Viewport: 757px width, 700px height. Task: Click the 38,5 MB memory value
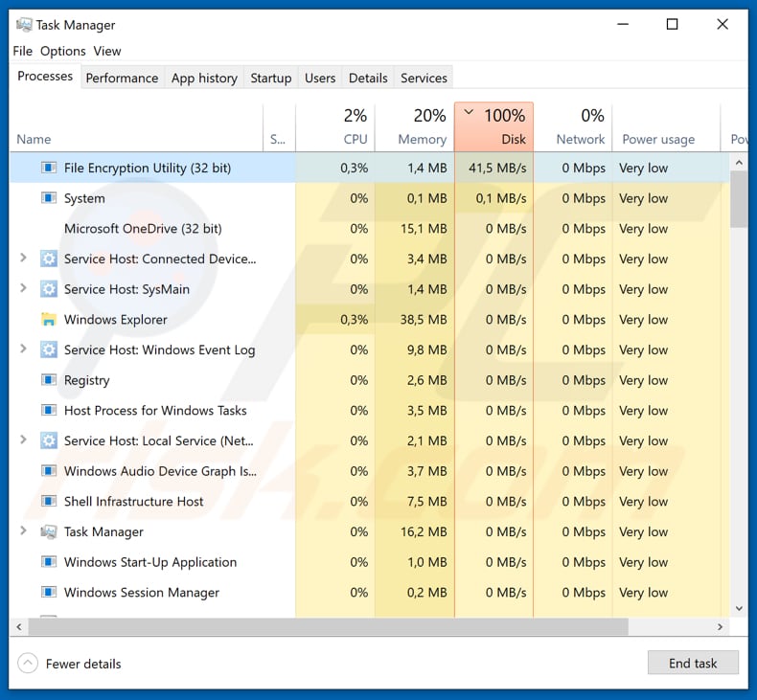pos(424,320)
